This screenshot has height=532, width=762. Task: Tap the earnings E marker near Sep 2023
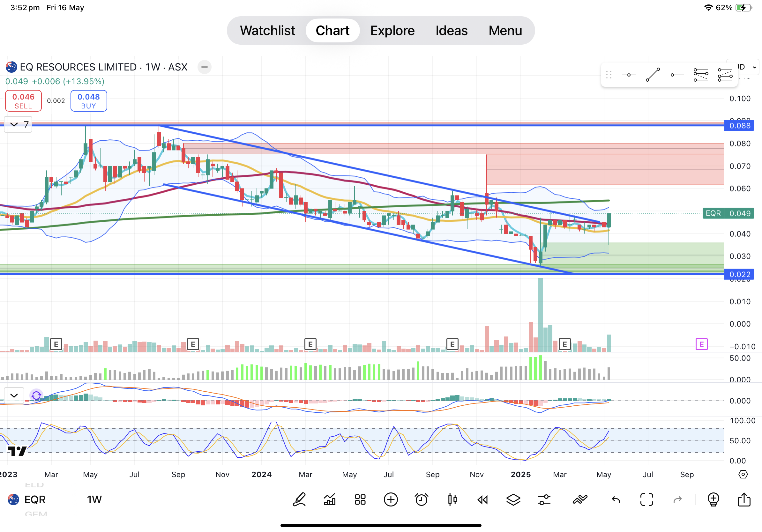(193, 344)
